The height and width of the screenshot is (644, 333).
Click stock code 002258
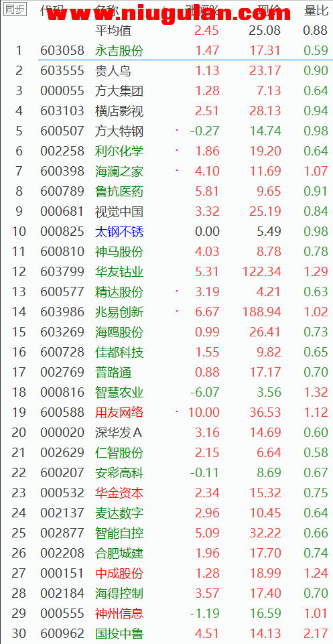62,151
